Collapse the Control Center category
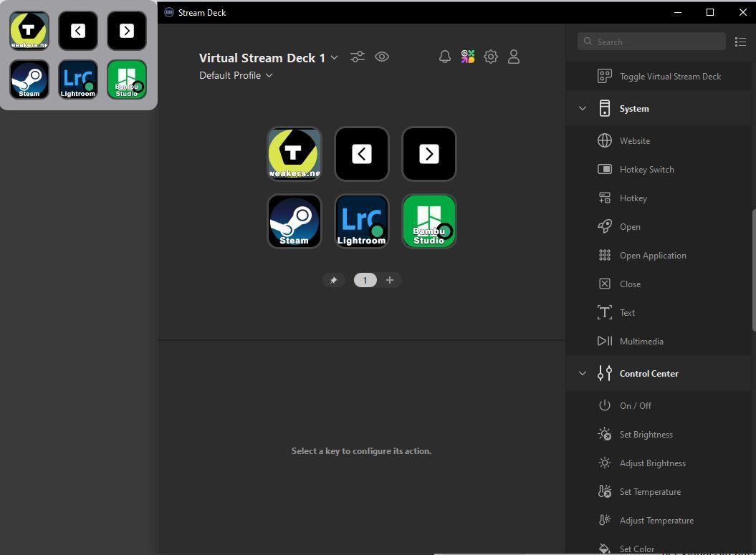This screenshot has width=756, height=555. coord(583,373)
